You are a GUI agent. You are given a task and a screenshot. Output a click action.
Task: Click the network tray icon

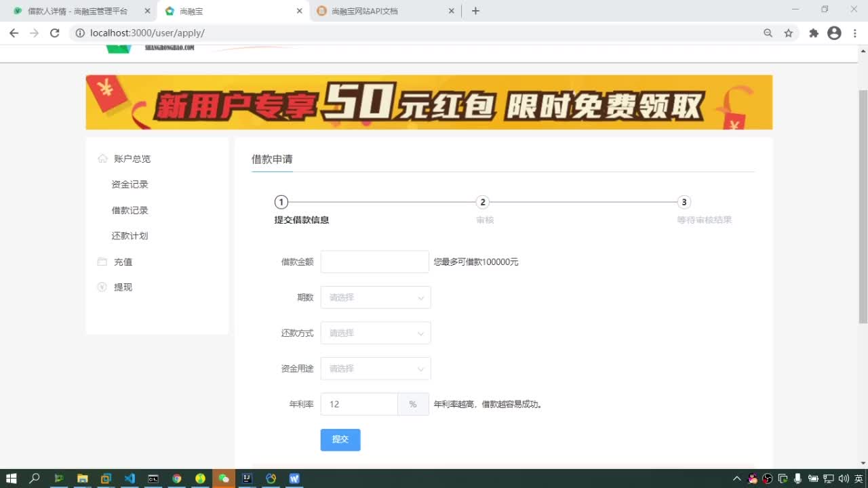(x=828, y=479)
